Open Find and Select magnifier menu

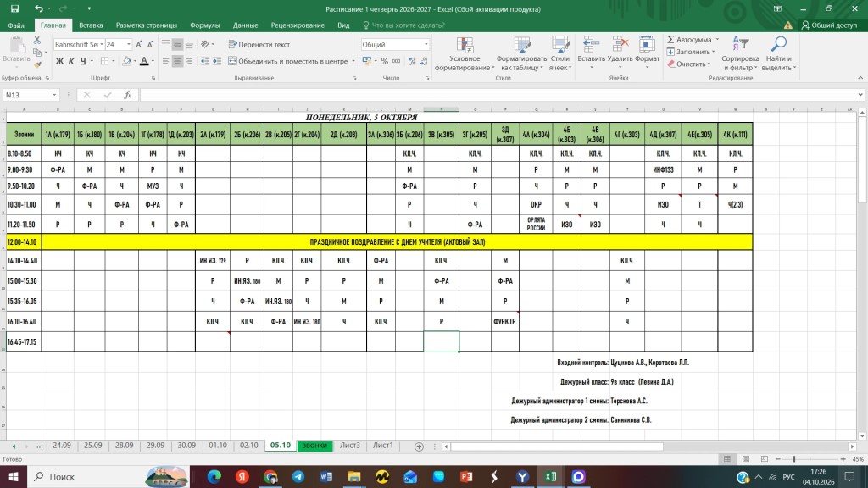pyautogui.click(x=779, y=53)
